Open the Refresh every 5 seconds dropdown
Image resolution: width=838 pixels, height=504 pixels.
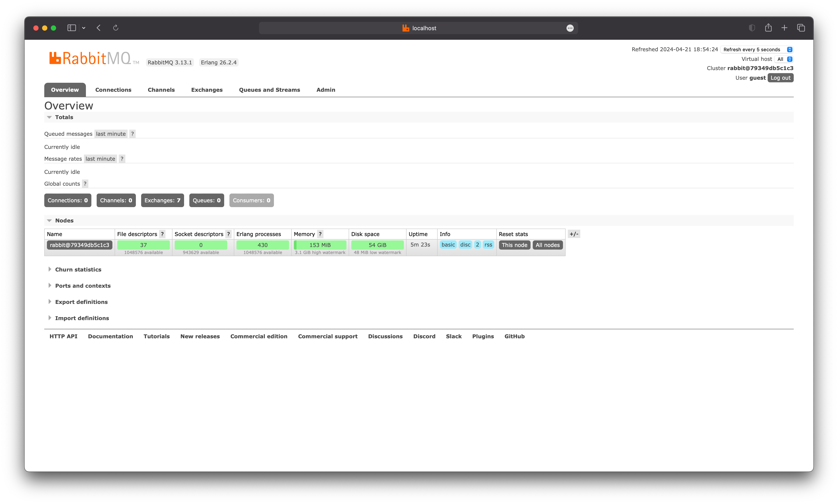pyautogui.click(x=757, y=49)
